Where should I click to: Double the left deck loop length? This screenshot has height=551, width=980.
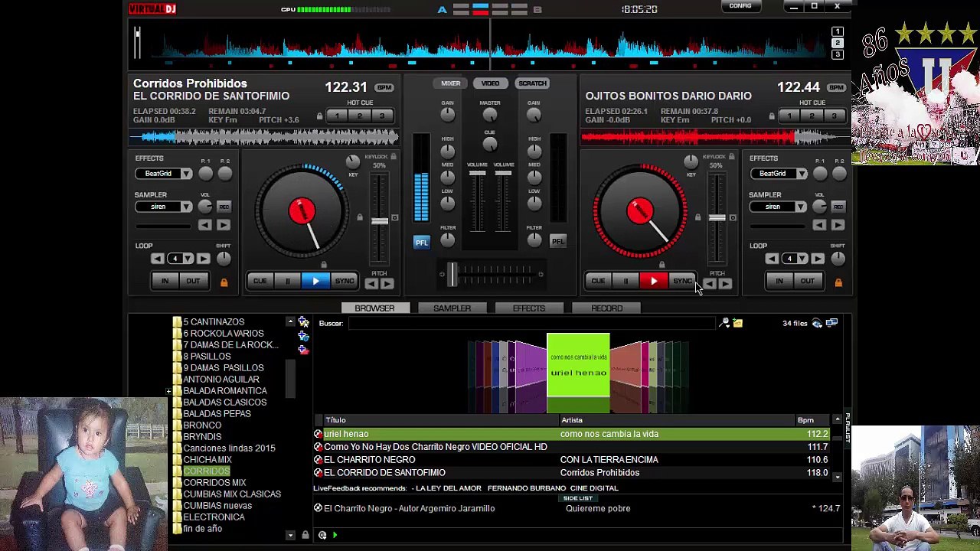pos(204,259)
